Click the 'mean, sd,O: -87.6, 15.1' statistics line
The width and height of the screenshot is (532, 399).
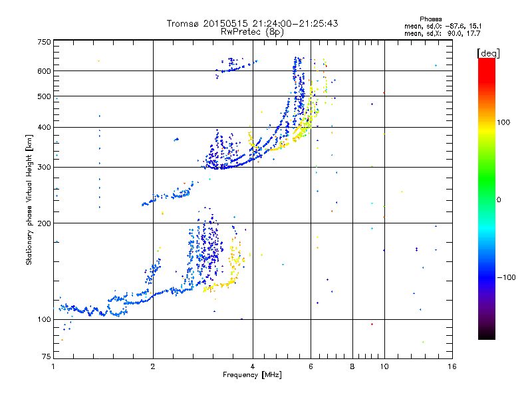click(443, 26)
